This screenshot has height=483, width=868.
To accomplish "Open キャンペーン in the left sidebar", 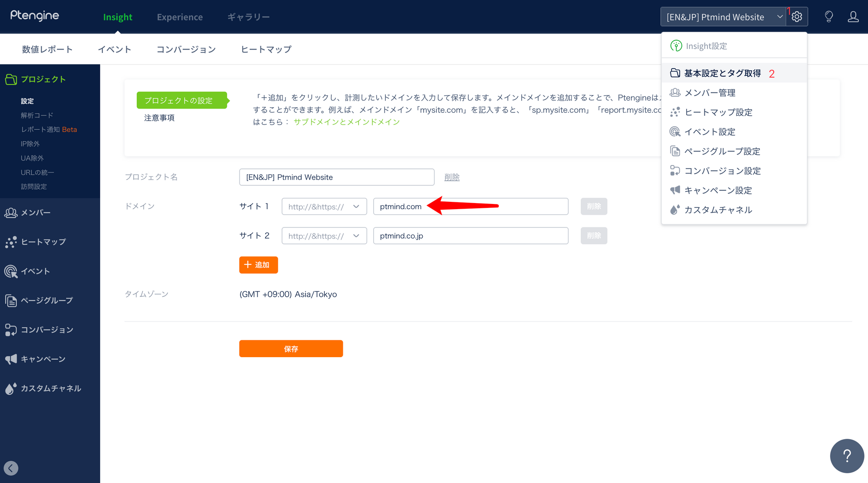I will pyautogui.click(x=43, y=359).
